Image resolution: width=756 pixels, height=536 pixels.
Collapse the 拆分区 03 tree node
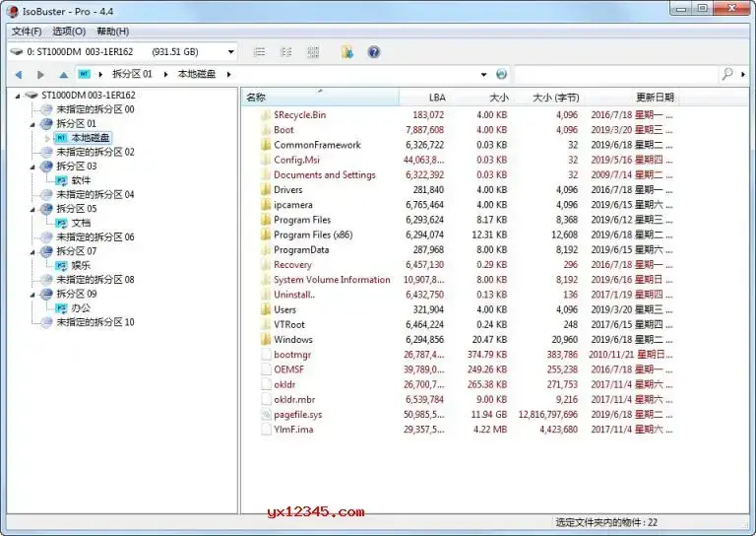[32, 167]
